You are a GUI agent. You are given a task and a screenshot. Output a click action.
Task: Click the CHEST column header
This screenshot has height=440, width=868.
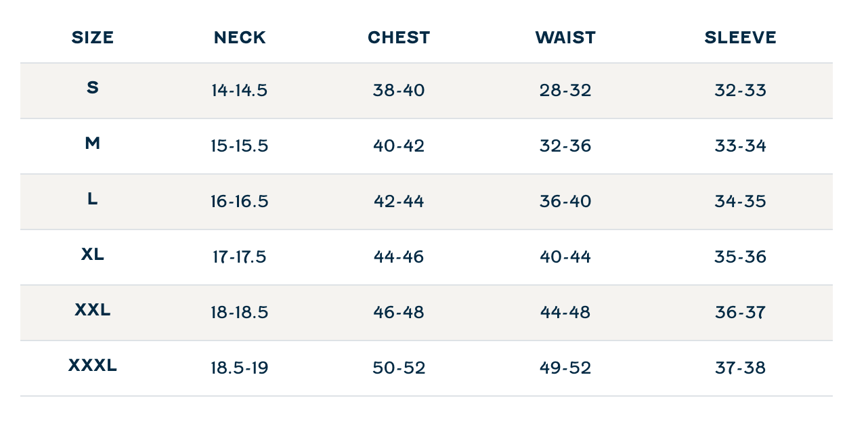[x=399, y=38]
